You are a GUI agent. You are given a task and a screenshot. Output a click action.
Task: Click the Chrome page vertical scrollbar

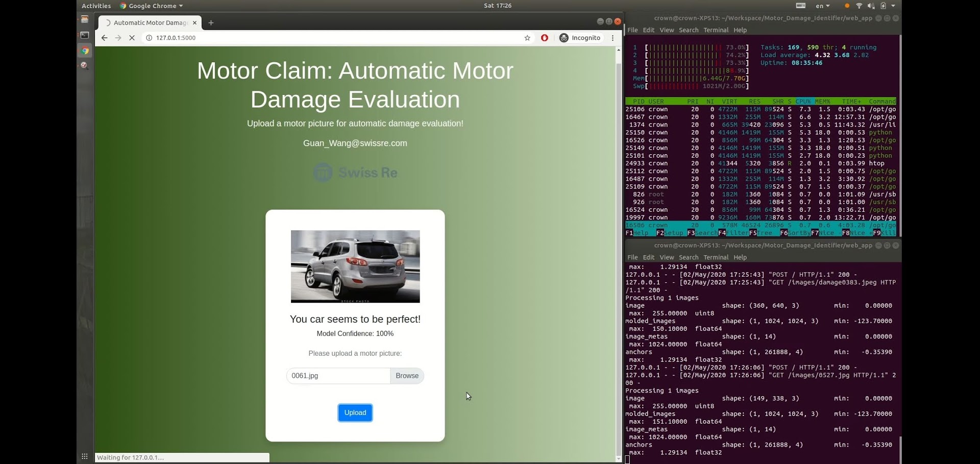pyautogui.click(x=619, y=254)
